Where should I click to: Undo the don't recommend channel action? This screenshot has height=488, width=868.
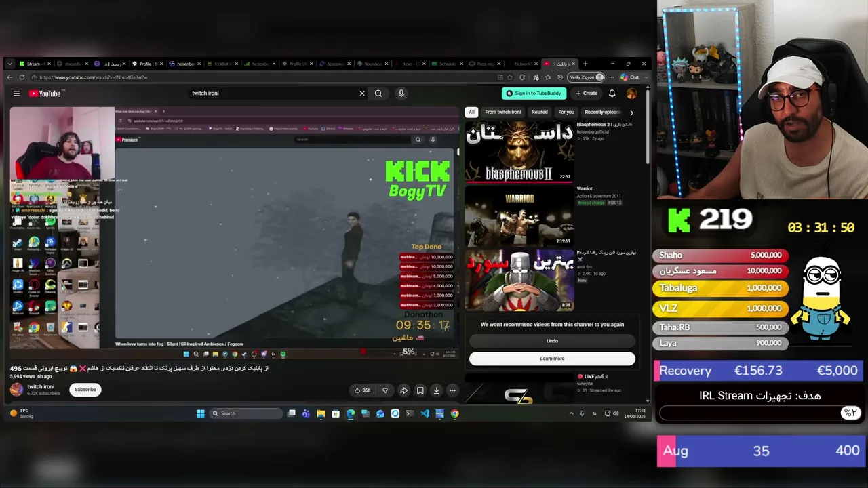click(x=552, y=341)
